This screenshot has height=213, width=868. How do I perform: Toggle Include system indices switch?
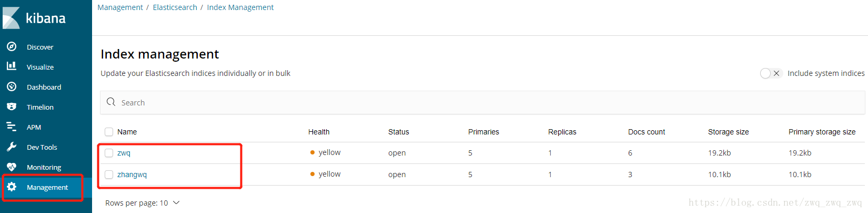(x=771, y=73)
